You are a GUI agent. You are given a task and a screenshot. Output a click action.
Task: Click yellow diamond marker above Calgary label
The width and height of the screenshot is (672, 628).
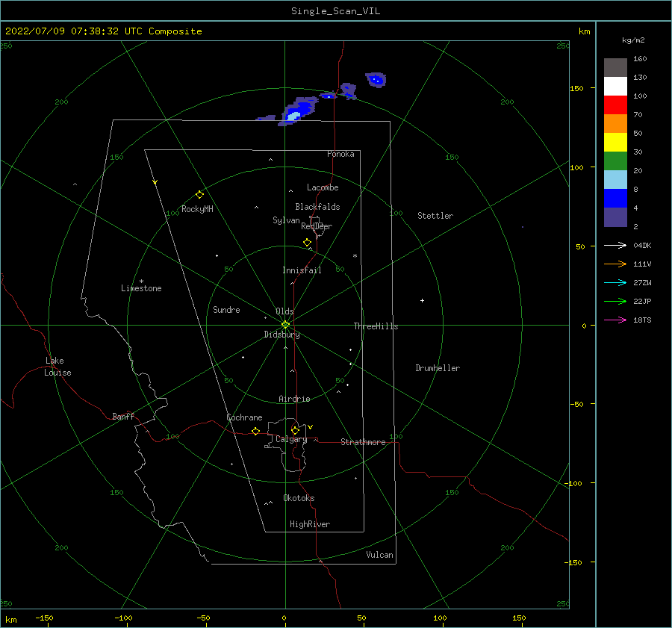point(295,430)
